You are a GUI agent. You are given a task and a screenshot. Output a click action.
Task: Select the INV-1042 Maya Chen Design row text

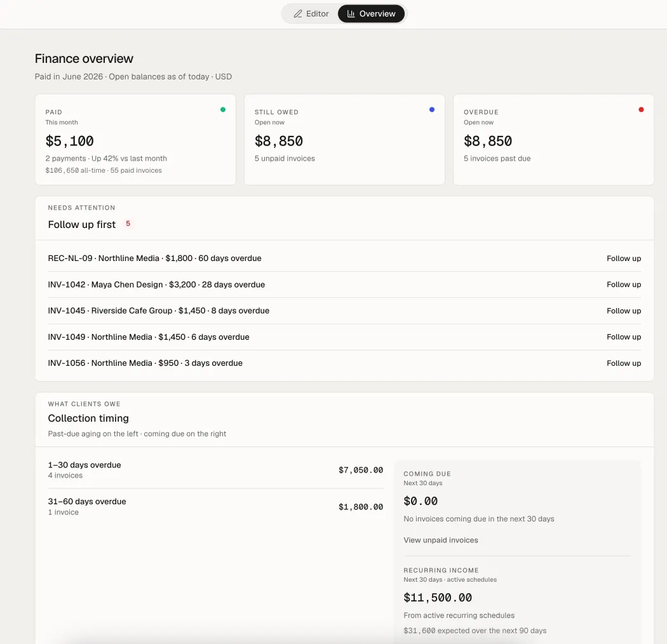pyautogui.click(x=156, y=285)
